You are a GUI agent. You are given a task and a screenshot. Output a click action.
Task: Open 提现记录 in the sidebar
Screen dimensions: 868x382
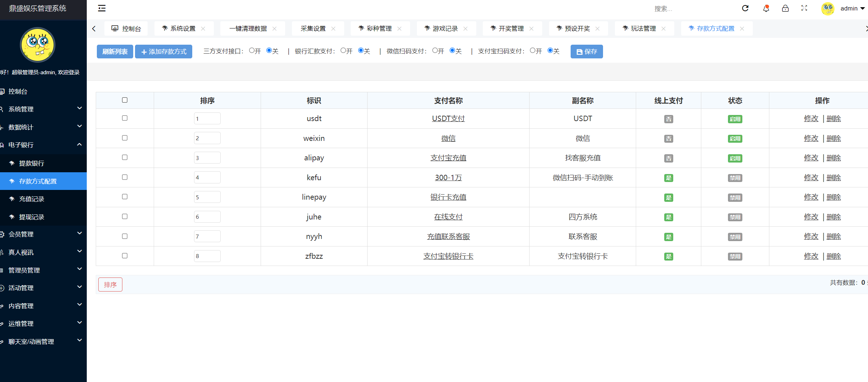[31, 217]
